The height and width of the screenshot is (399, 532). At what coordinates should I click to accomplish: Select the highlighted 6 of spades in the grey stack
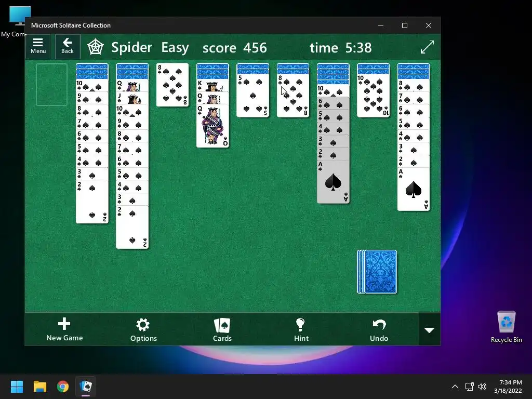333,103
